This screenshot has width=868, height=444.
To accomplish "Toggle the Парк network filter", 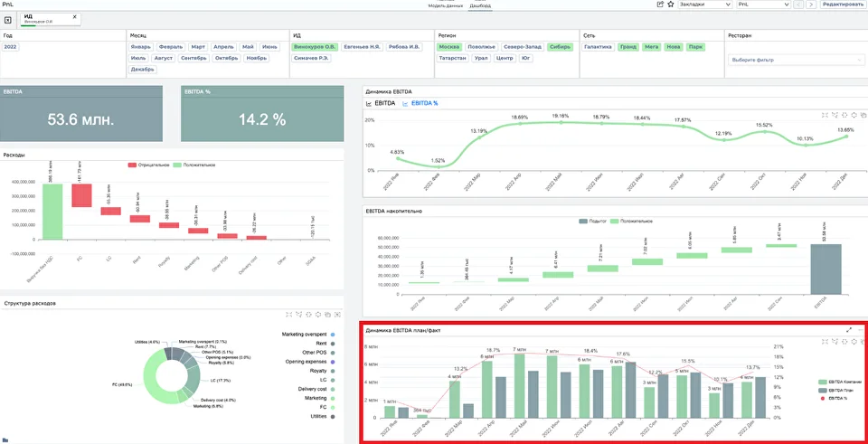I will pyautogui.click(x=695, y=47).
